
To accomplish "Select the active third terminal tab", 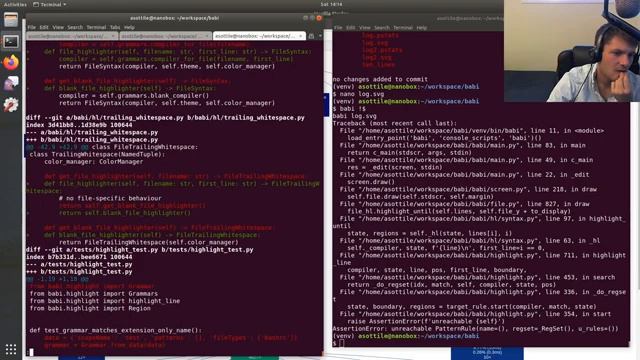I will (x=259, y=36).
